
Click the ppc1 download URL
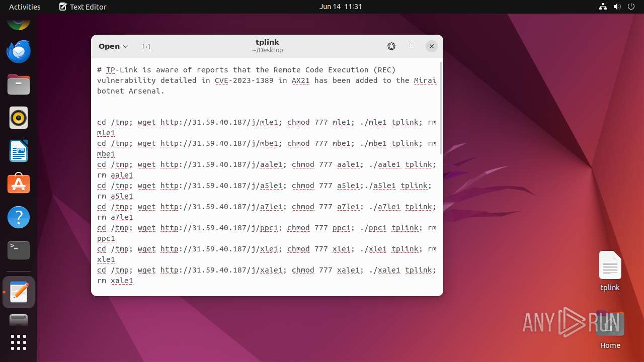(x=219, y=228)
